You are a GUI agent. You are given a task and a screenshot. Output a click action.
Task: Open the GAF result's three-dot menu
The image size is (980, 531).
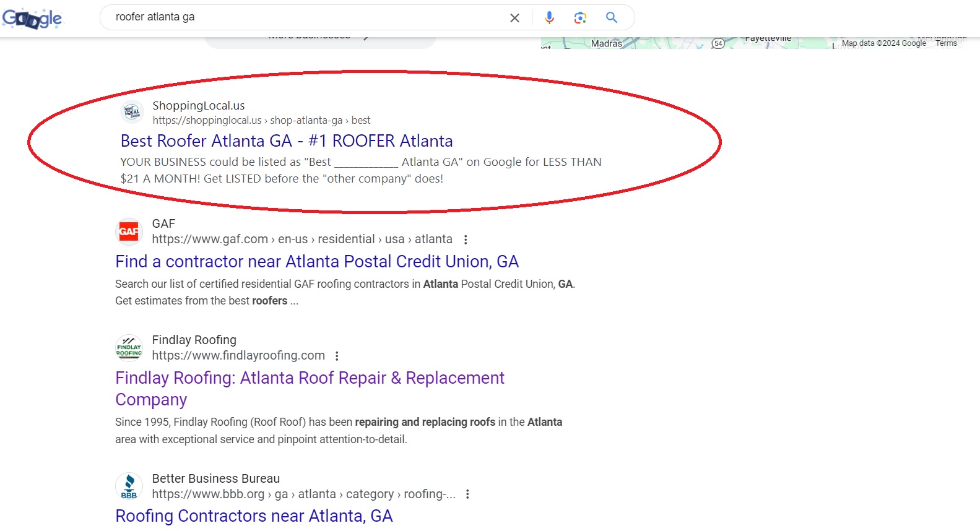[466, 240]
